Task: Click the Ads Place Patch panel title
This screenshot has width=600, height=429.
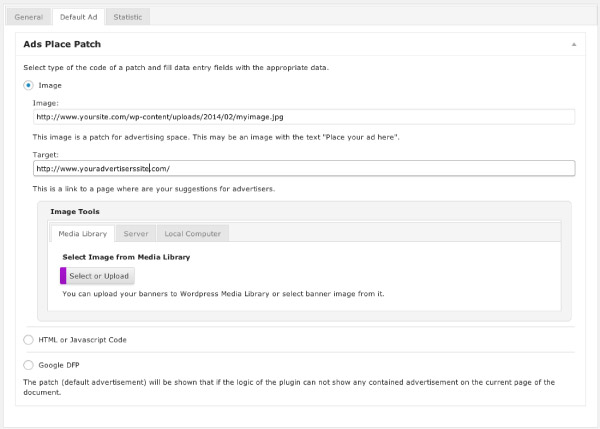Action: (62, 45)
